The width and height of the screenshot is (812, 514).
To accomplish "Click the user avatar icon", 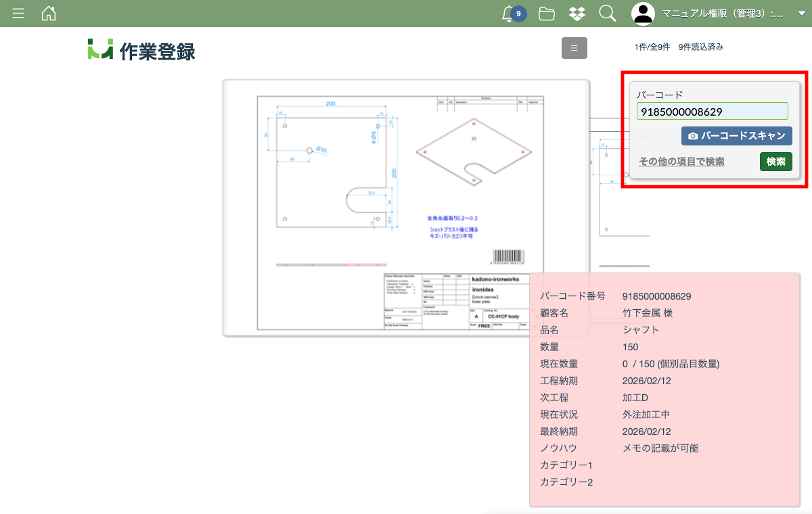I will 643,14.
